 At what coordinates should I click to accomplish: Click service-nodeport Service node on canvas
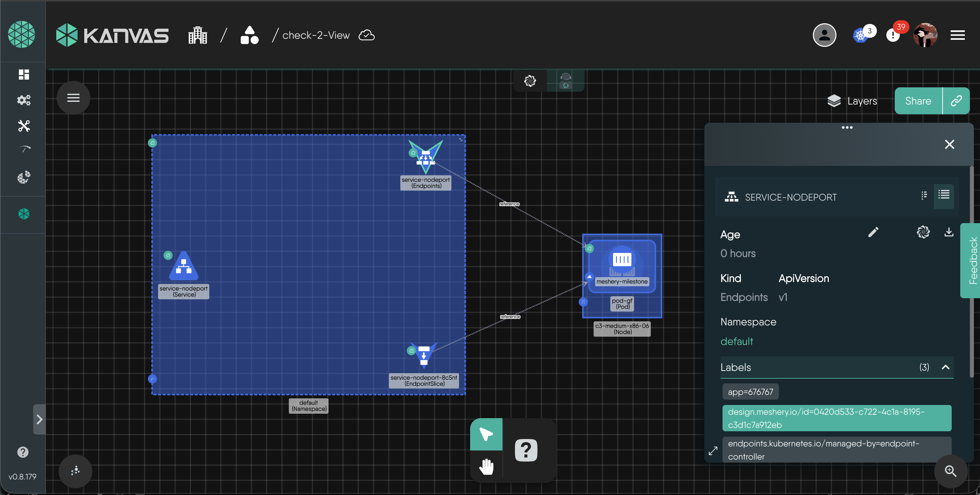(x=184, y=266)
